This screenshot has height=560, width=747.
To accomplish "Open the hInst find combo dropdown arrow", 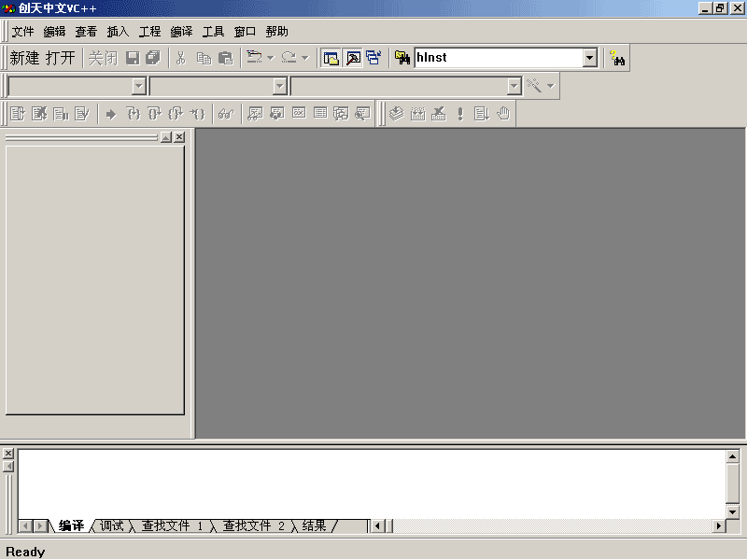I will pos(589,58).
